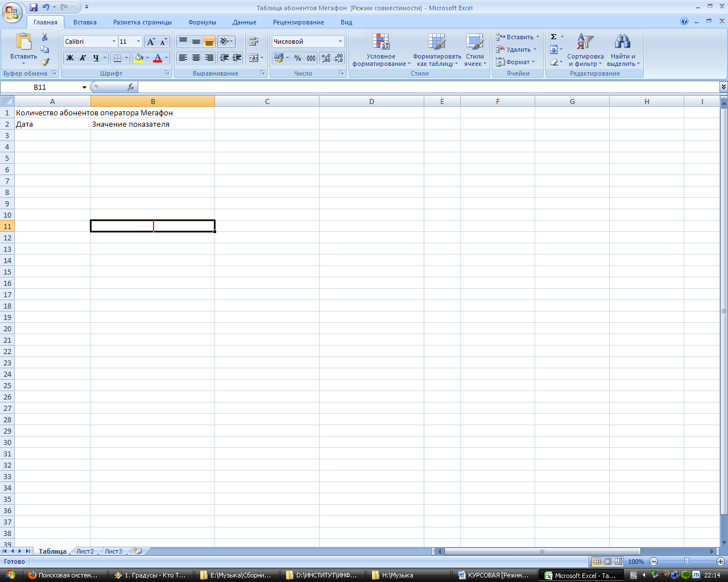The height and width of the screenshot is (582, 728).
Task: Insert AutoSum with the sigma icon
Action: (553, 37)
